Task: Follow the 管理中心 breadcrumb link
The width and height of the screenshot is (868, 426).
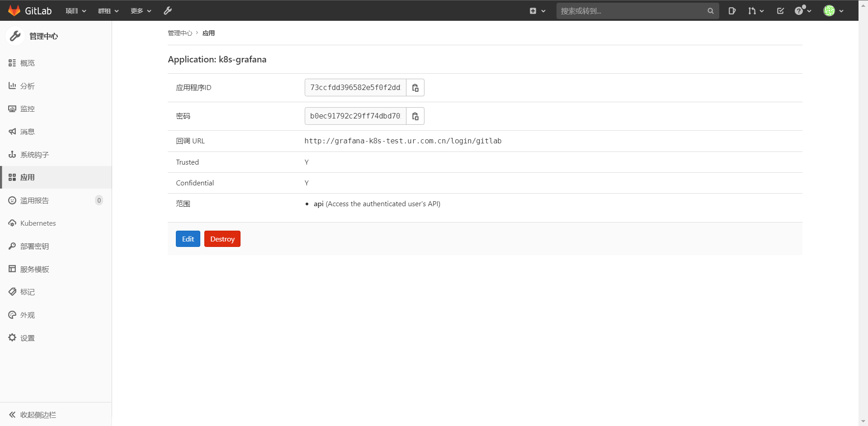Action: pos(180,33)
